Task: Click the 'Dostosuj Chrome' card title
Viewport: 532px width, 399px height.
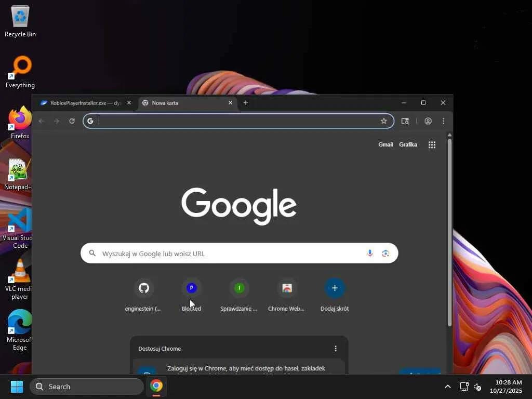Action: tap(159, 349)
